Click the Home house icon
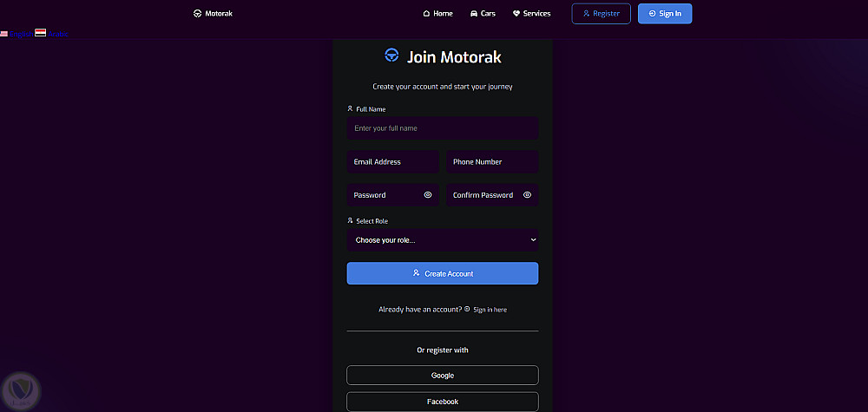 tap(426, 14)
